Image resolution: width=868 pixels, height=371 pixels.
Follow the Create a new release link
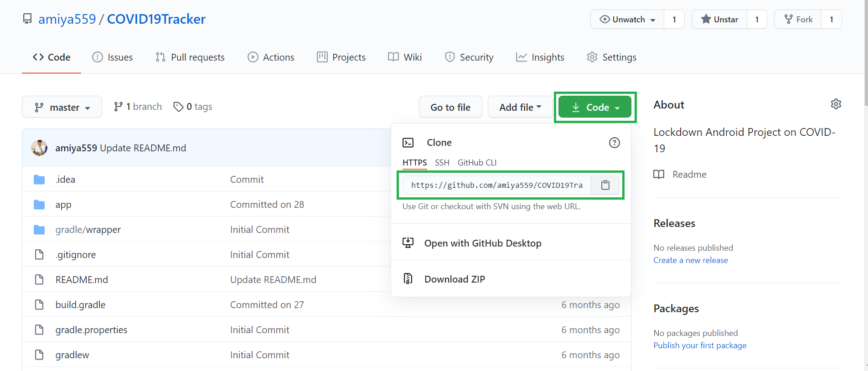tap(690, 260)
